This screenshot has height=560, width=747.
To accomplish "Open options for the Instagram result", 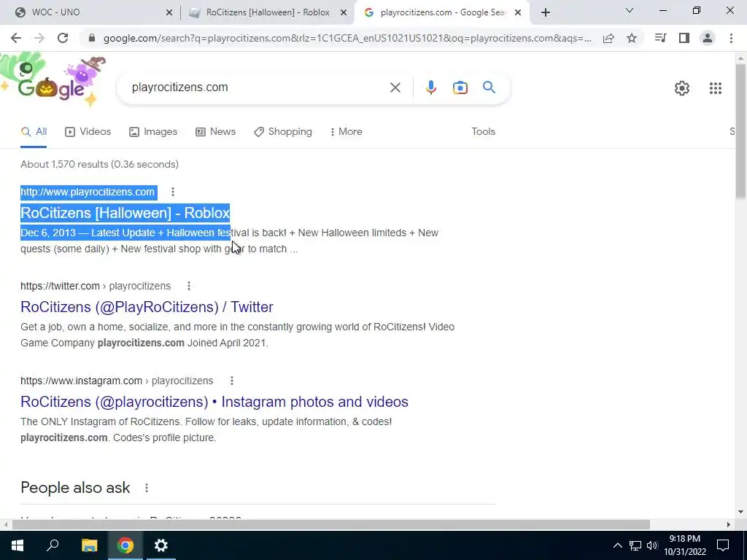I will (x=231, y=381).
